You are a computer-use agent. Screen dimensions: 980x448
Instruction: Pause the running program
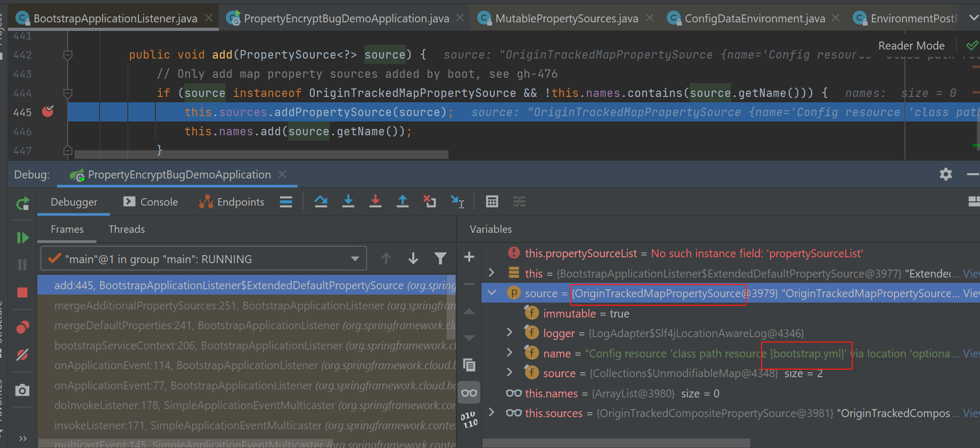point(22,265)
